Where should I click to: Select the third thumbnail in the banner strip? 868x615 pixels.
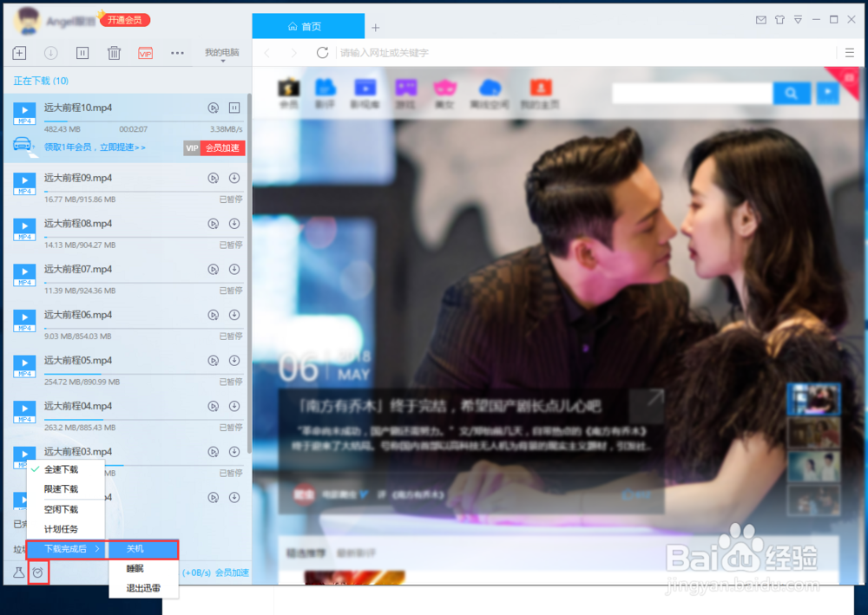click(x=814, y=466)
